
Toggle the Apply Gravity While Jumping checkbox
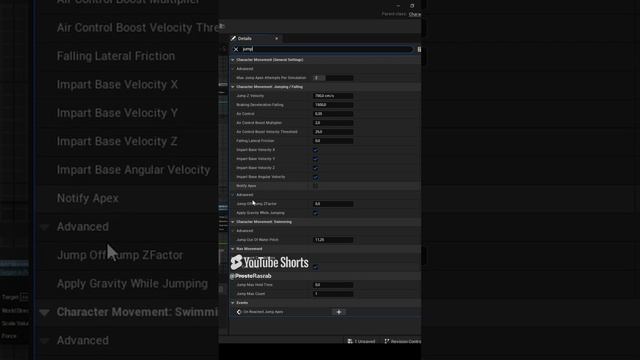(x=316, y=213)
